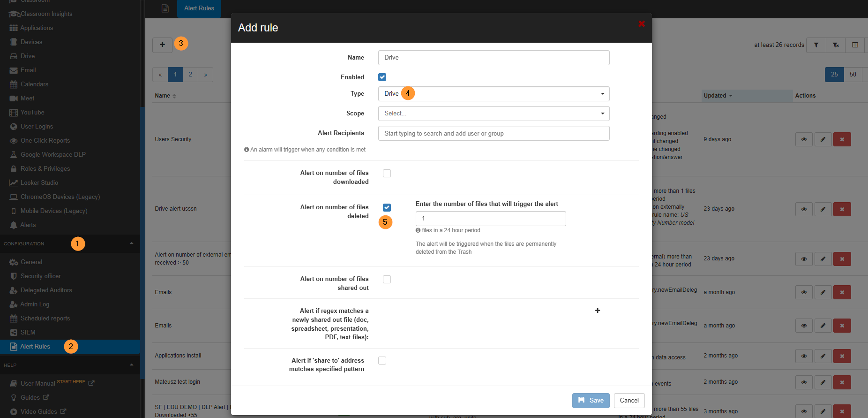Open Looker Studio in the sidebar
The image size is (868, 418).
(39, 183)
